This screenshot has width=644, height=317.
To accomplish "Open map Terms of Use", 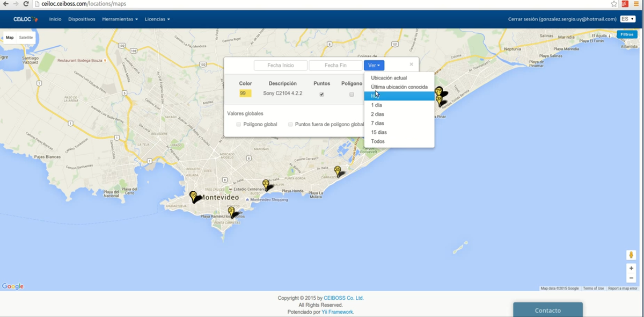I will 594,289.
